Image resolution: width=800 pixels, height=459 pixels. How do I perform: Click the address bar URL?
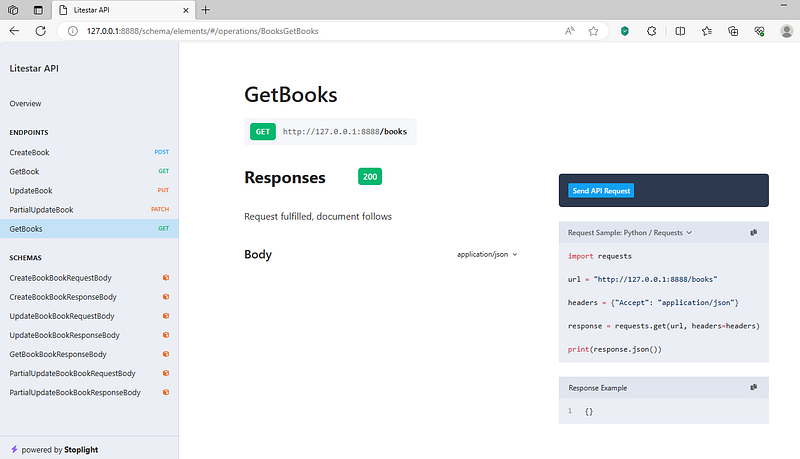[203, 31]
